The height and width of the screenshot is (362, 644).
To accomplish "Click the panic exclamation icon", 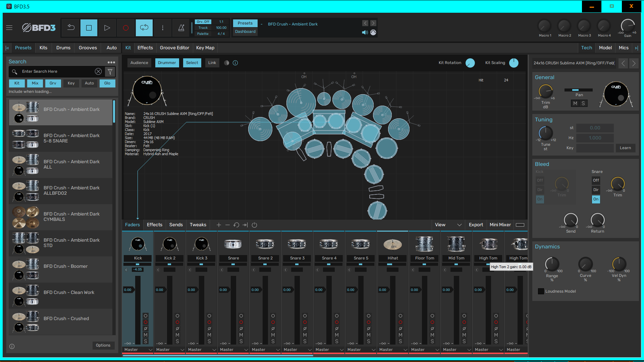I will tap(163, 28).
